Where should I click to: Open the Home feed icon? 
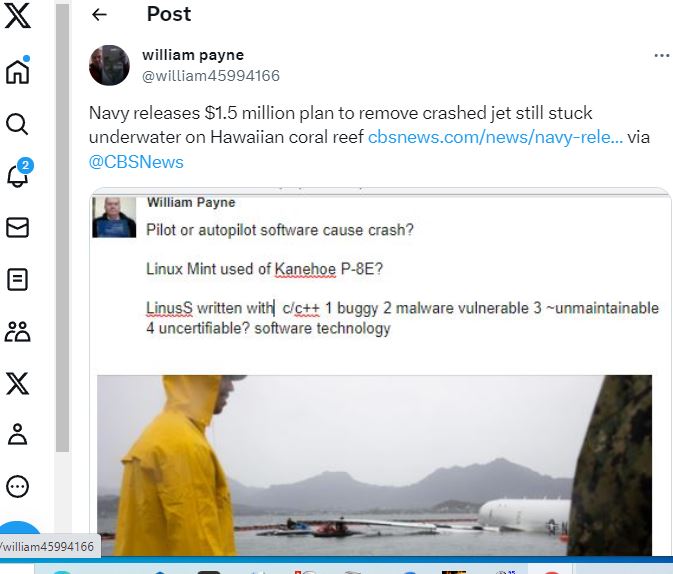(x=18, y=70)
